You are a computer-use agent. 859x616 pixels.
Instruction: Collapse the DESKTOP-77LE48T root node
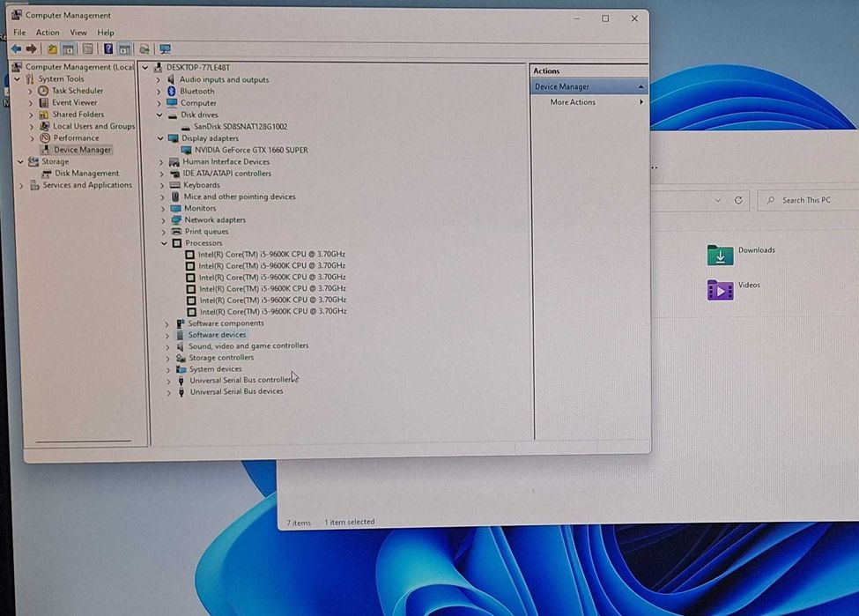145,67
